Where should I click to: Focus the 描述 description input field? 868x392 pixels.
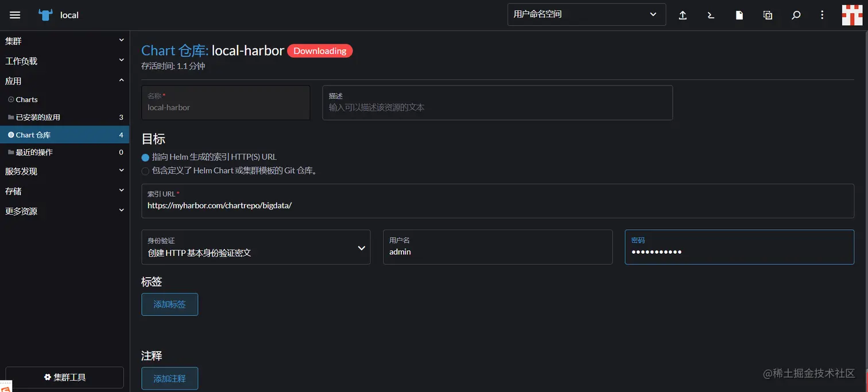coord(498,103)
